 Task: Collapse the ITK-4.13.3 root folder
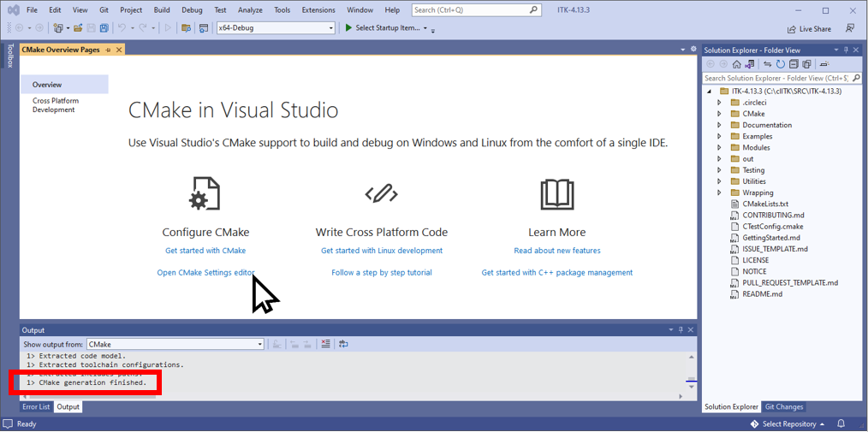click(x=710, y=92)
